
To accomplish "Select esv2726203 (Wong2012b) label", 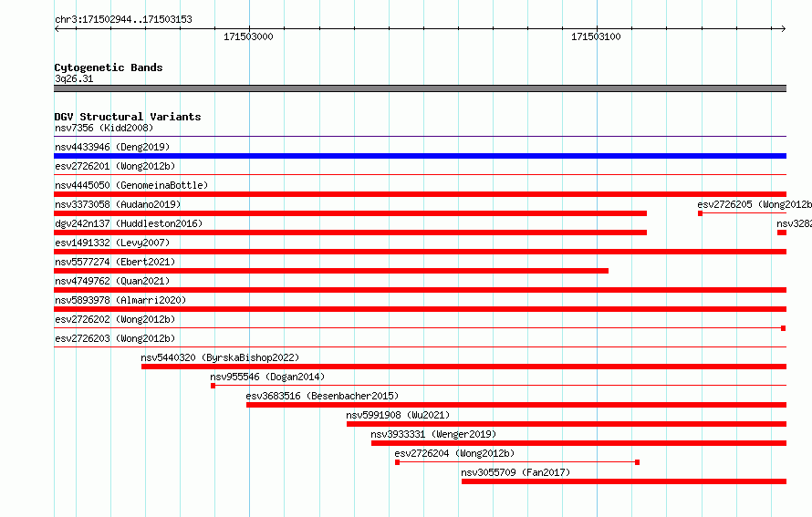I will pyautogui.click(x=115, y=338).
